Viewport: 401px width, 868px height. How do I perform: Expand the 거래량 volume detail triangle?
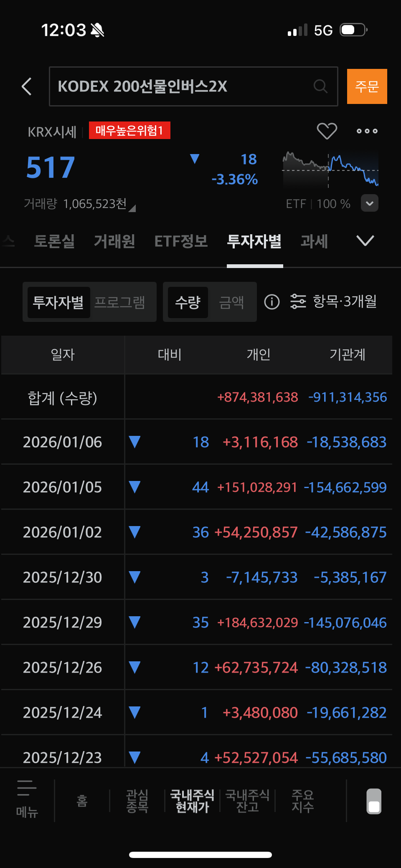tap(132, 208)
